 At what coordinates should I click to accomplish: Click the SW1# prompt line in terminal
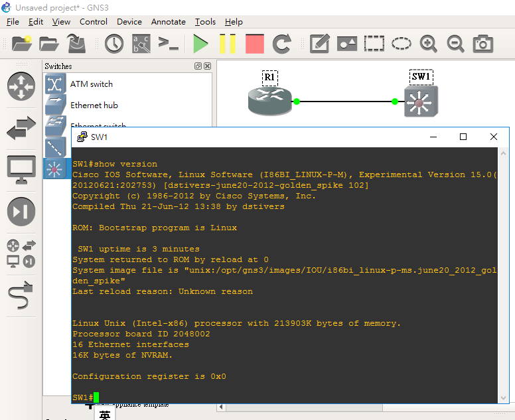[x=86, y=397]
